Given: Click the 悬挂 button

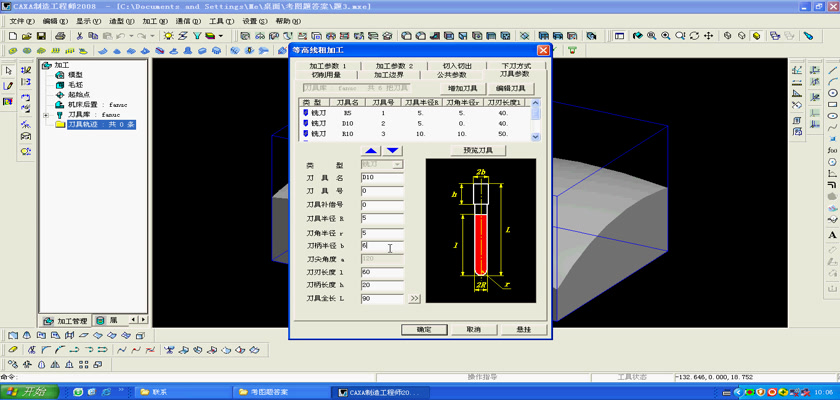Looking at the screenshot, I should tap(523, 329).
